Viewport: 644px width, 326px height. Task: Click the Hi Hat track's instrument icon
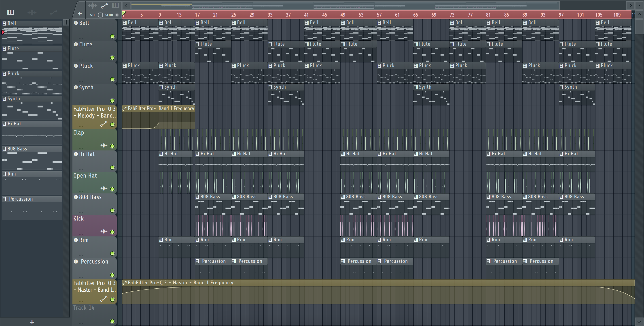pos(76,154)
